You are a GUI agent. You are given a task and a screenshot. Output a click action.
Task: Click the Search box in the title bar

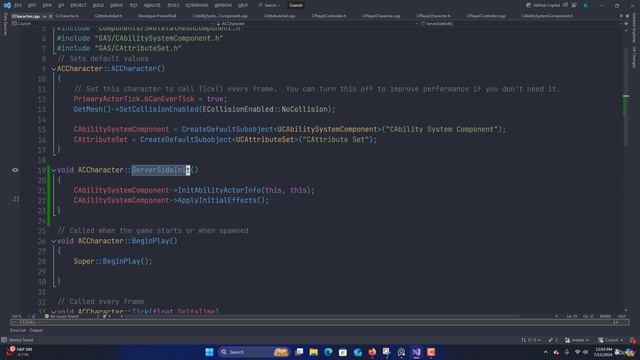coord(270,5)
